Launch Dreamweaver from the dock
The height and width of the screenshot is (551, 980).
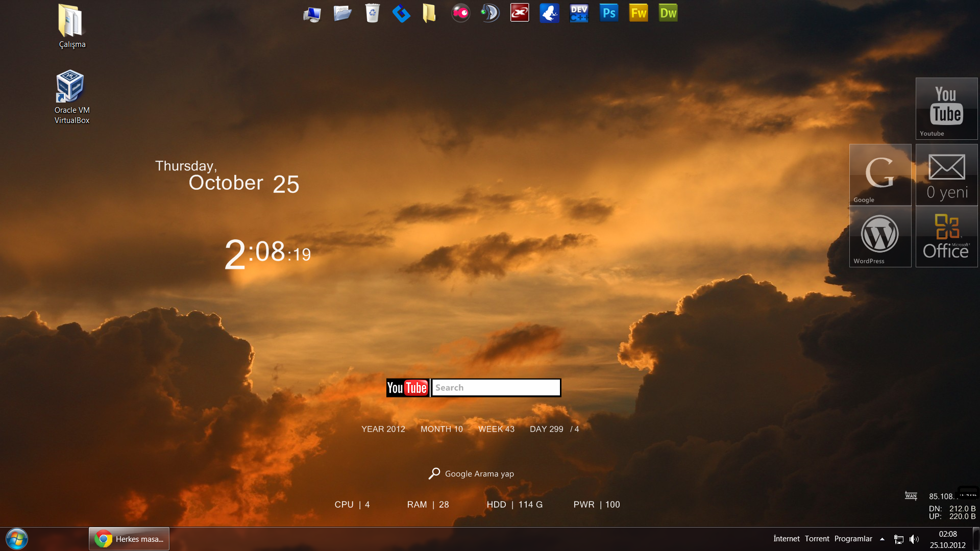click(668, 13)
